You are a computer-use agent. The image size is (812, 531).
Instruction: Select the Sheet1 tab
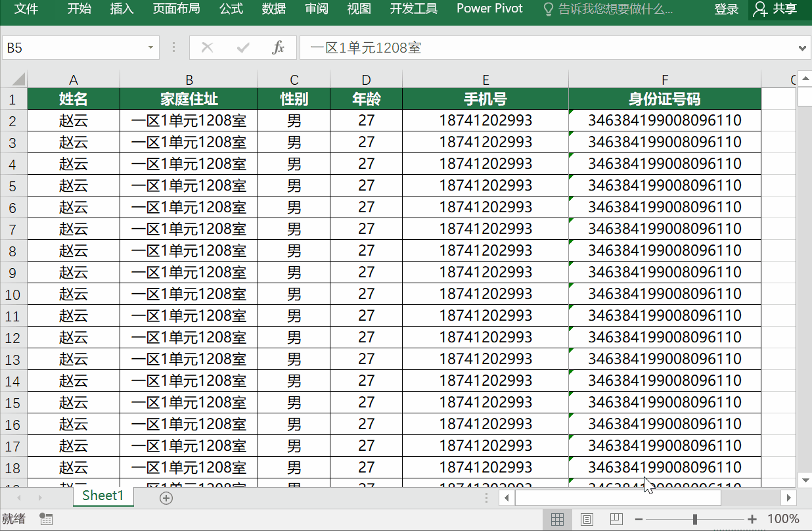tap(102, 497)
